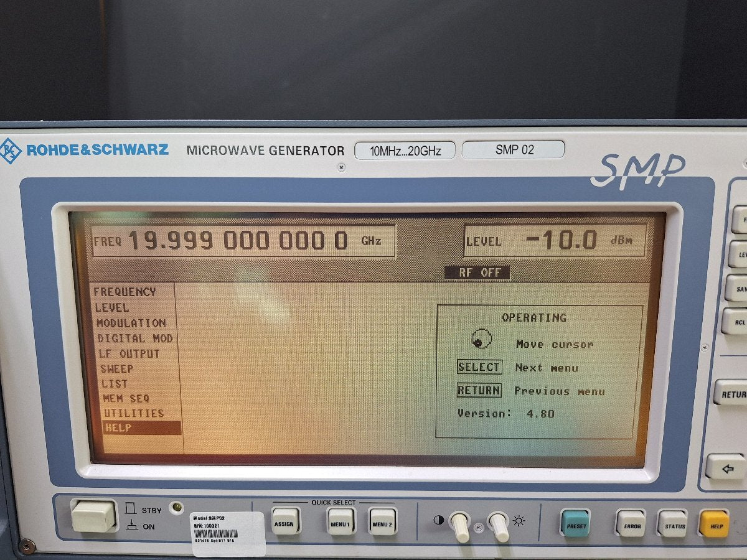This screenshot has width=747, height=560.
Task: Push the MENU 1 quick select key
Action: (341, 521)
